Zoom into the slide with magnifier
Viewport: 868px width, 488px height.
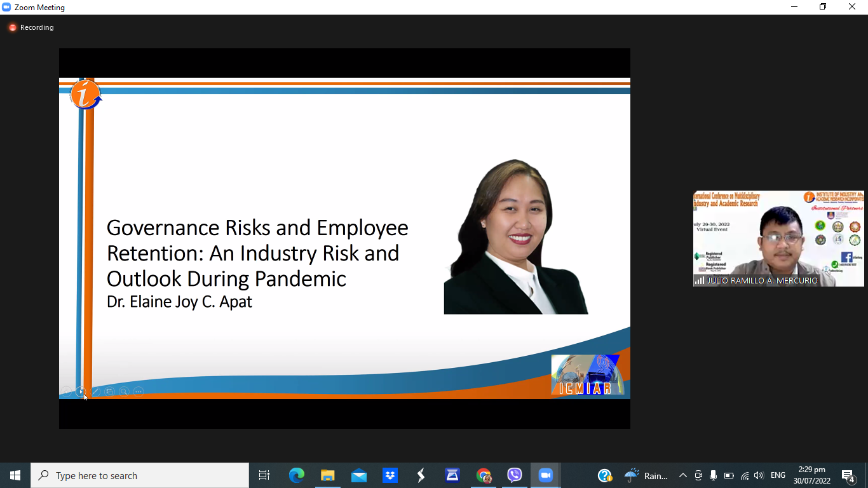click(124, 392)
